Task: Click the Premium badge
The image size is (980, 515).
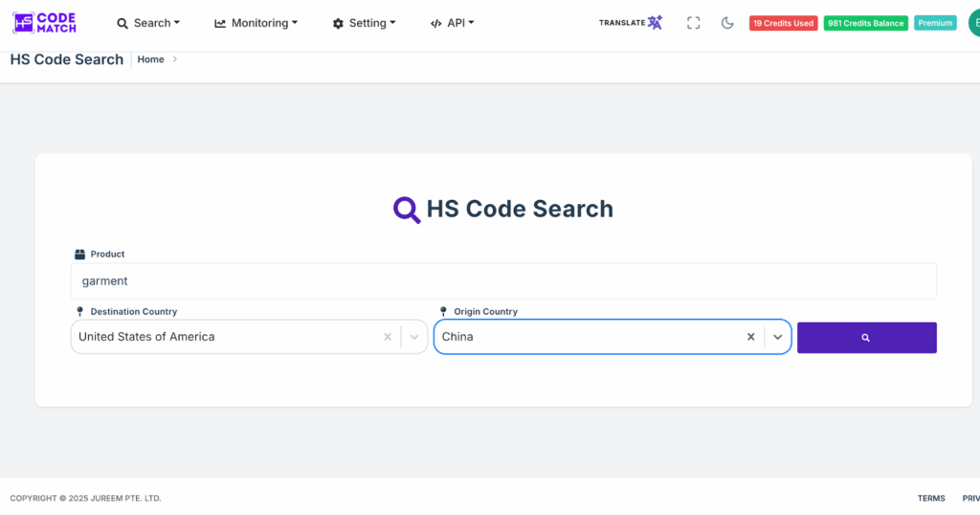Action: click(935, 23)
